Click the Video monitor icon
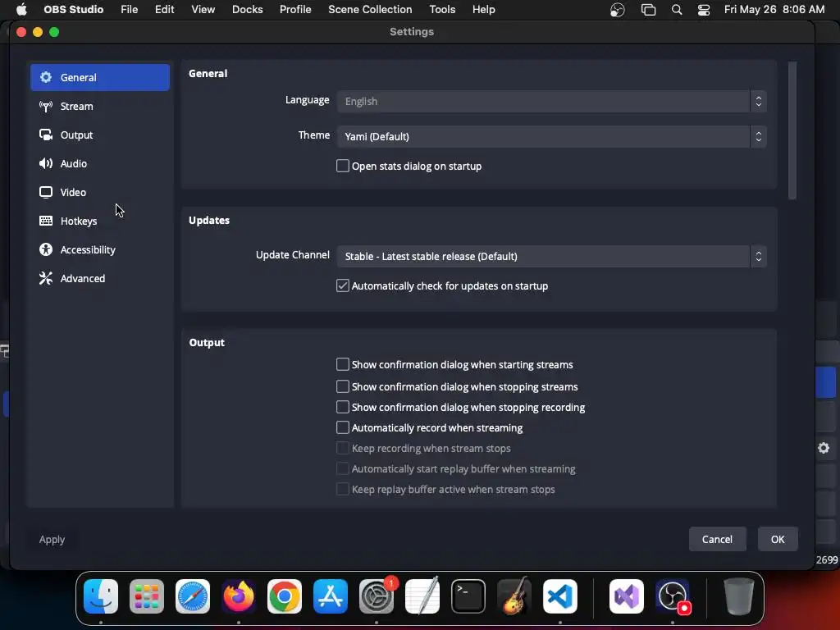The height and width of the screenshot is (630, 840). (46, 192)
